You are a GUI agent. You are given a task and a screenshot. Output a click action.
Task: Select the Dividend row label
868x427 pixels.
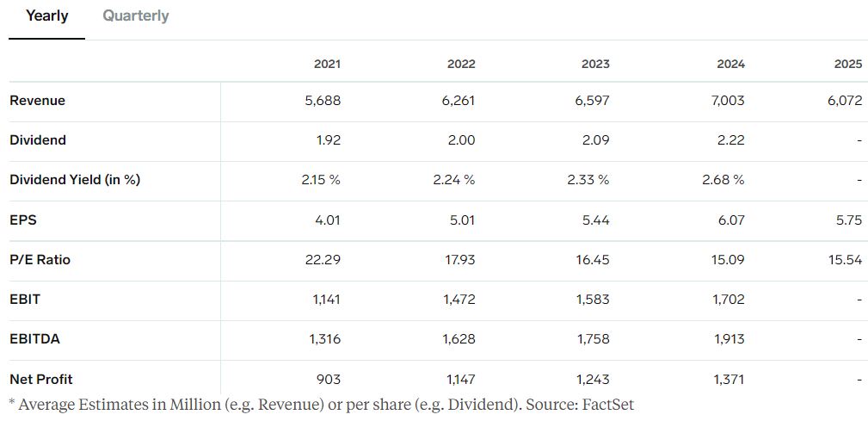coord(38,140)
